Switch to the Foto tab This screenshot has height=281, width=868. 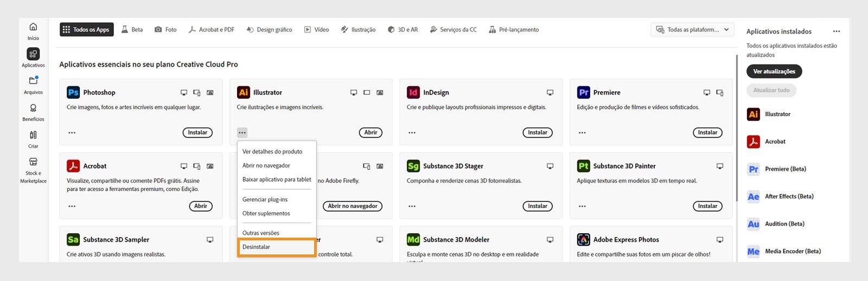pos(165,30)
